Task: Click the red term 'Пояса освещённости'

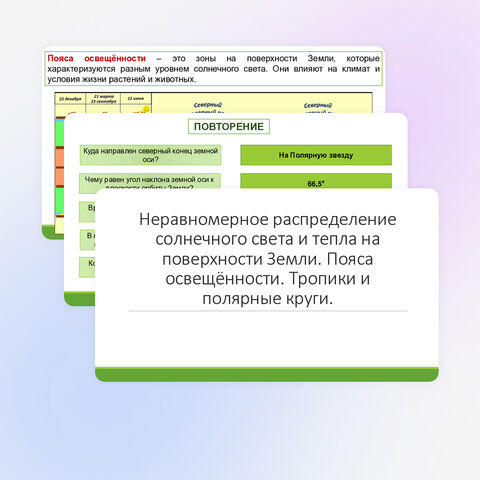Action: click(97, 58)
